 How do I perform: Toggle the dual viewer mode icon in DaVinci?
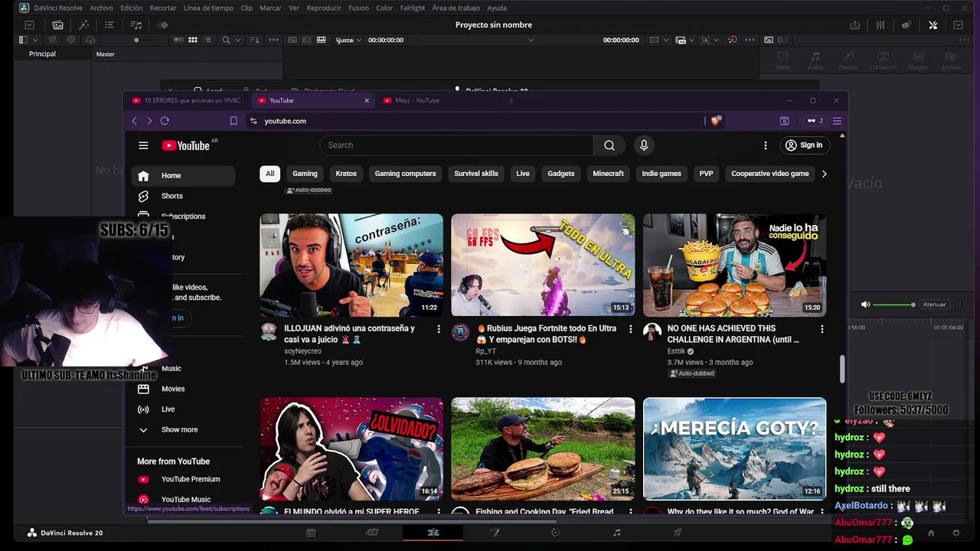[783, 40]
